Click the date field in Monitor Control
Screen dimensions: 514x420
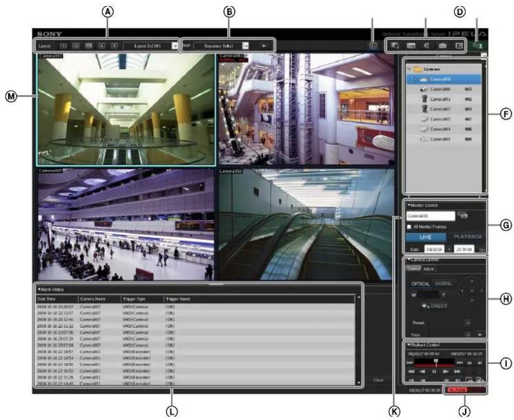pyautogui.click(x=434, y=249)
